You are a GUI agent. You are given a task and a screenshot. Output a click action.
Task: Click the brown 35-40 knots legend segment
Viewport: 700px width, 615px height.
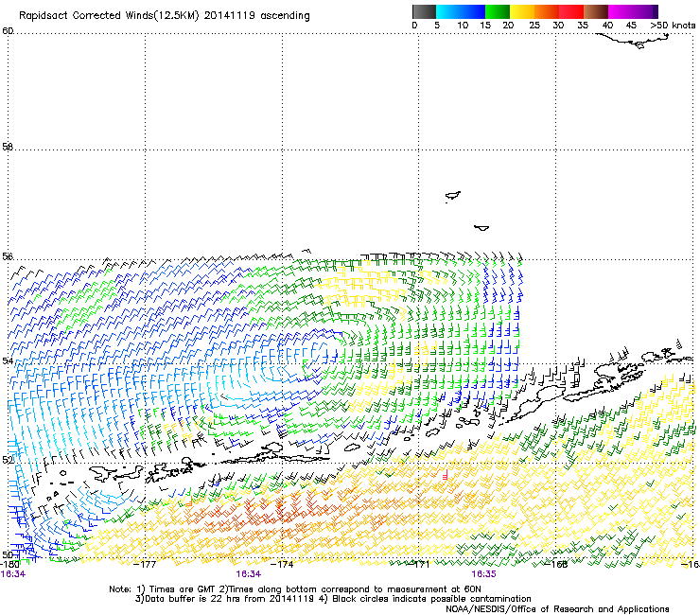596,11
